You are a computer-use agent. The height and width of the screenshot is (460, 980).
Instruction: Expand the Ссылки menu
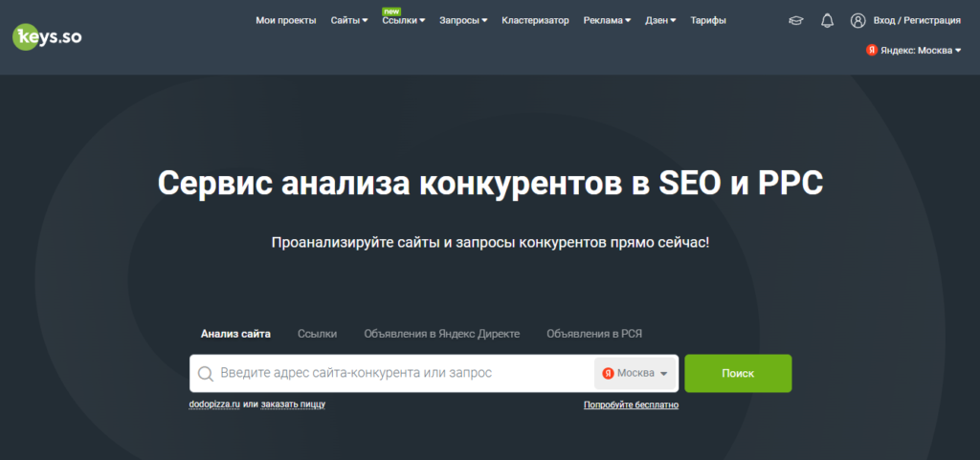pos(404,21)
